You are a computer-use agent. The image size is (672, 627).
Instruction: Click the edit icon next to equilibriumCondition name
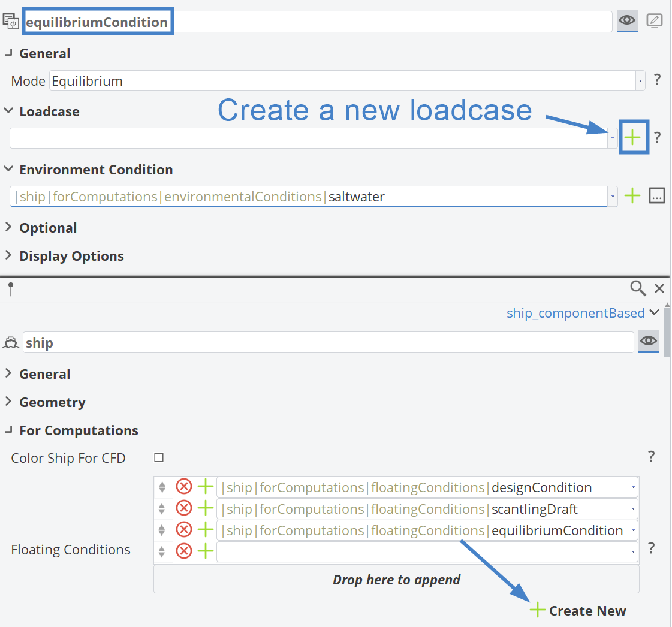(655, 20)
